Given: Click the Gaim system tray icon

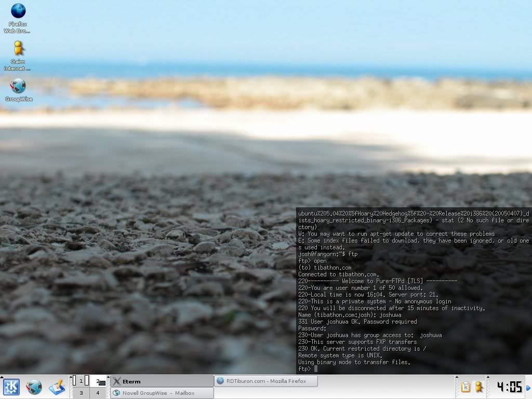Looking at the screenshot, I should click(x=478, y=387).
